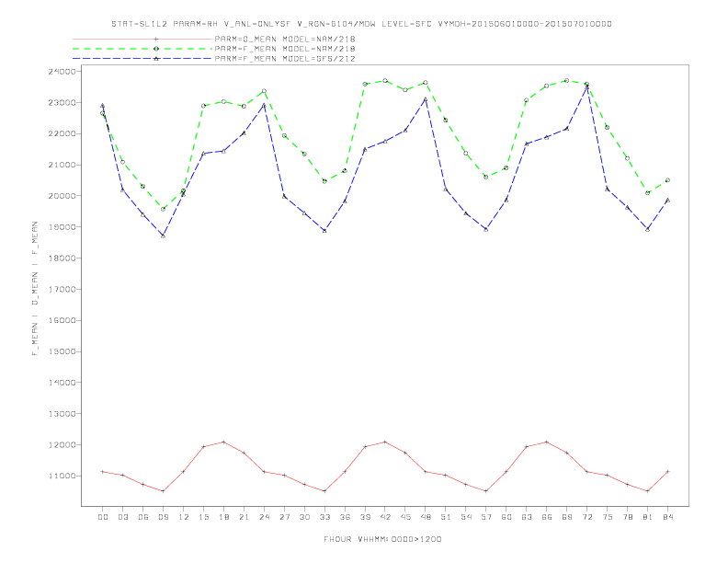Click the 03 forecast hour x-axis label
728x563 pixels.
[122, 517]
